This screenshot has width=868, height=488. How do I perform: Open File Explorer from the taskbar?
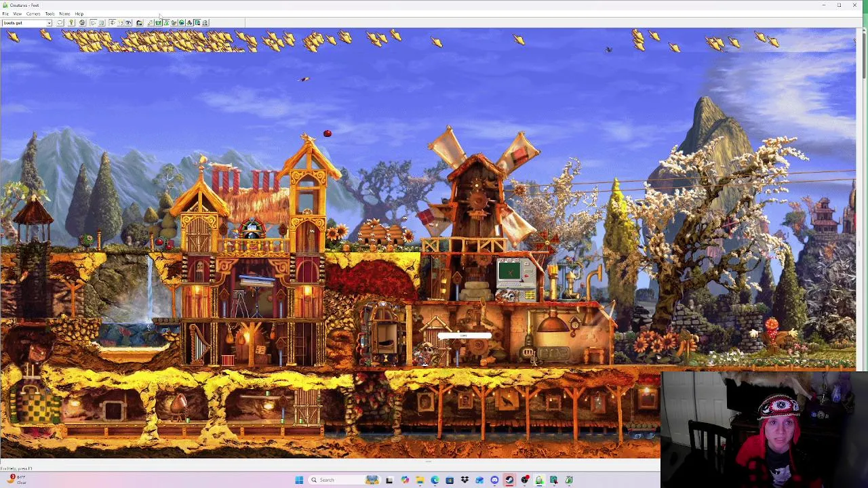point(420,480)
